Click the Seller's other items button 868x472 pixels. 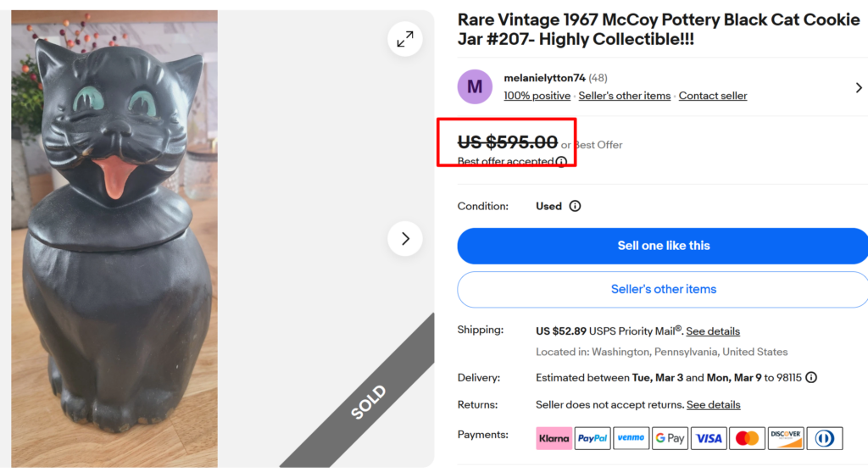point(663,289)
